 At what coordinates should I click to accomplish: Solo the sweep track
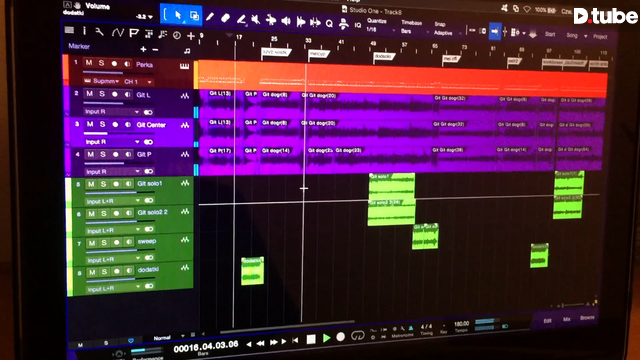tap(104, 243)
